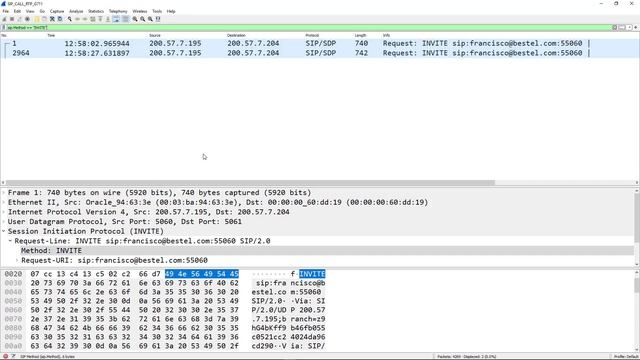Viewport: 640px width, 360px height.
Task: Open the Edit menu
Action: coord(17,11)
